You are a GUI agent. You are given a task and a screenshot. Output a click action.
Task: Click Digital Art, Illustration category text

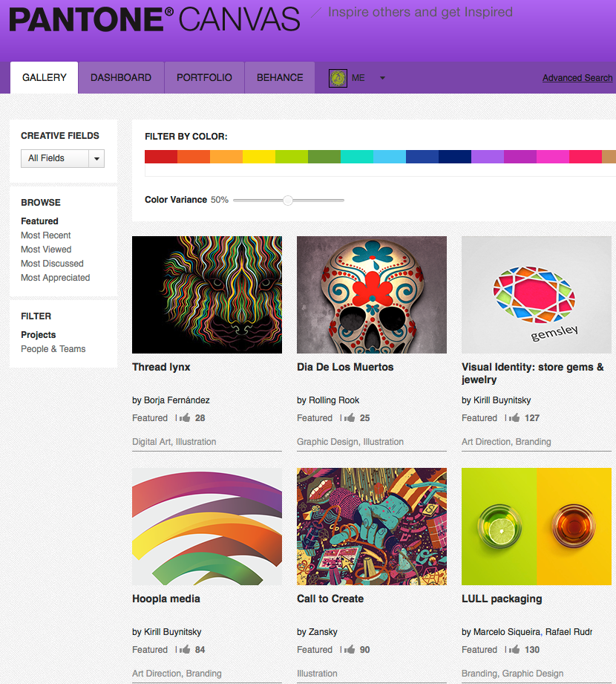click(x=174, y=441)
